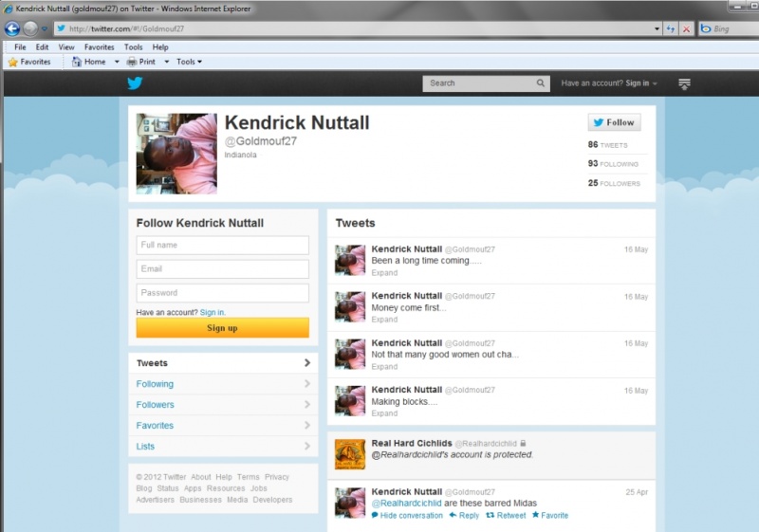Click the Reply action
Viewport: 759px width, 532px height.
[x=464, y=516]
